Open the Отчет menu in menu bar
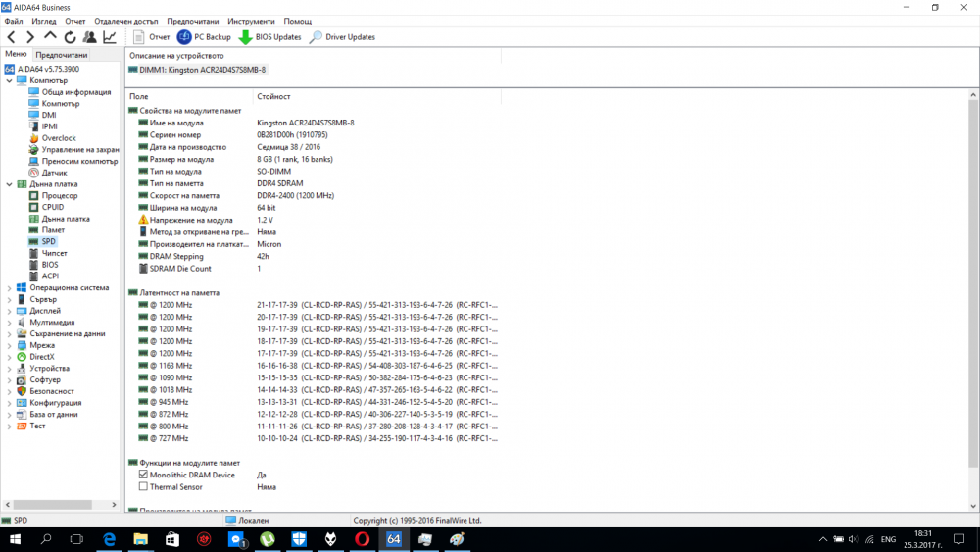Screen dimensions: 980x552 point(75,22)
